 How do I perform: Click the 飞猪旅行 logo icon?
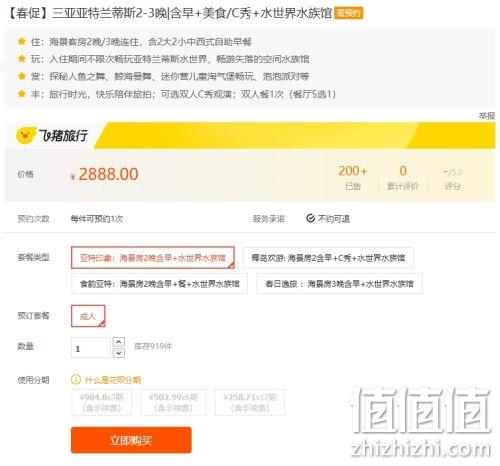coord(26,136)
